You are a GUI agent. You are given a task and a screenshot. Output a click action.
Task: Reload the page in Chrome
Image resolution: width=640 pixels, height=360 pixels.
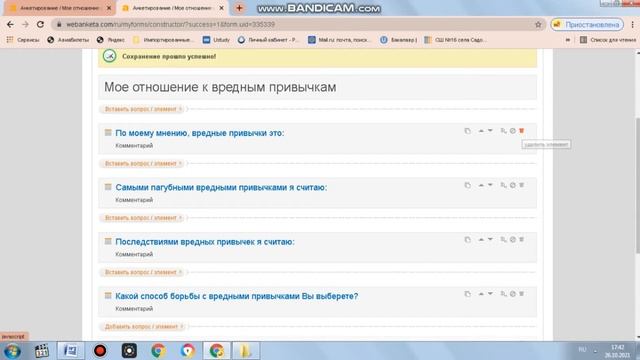point(40,24)
